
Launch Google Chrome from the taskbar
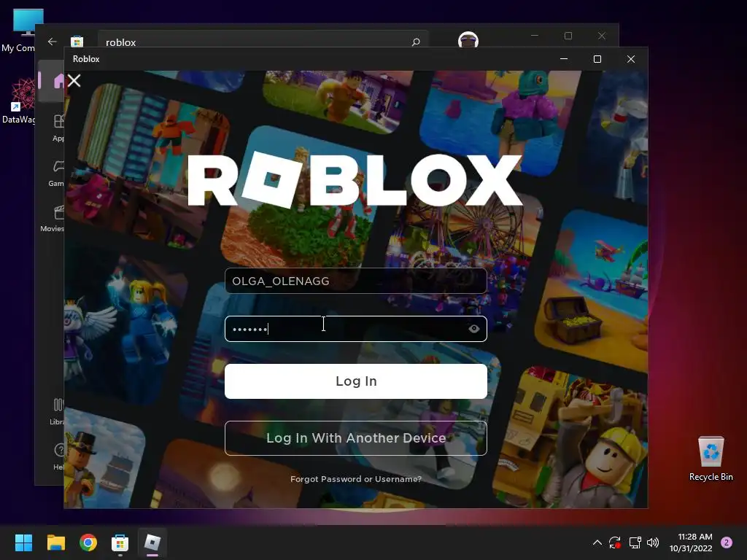point(88,542)
